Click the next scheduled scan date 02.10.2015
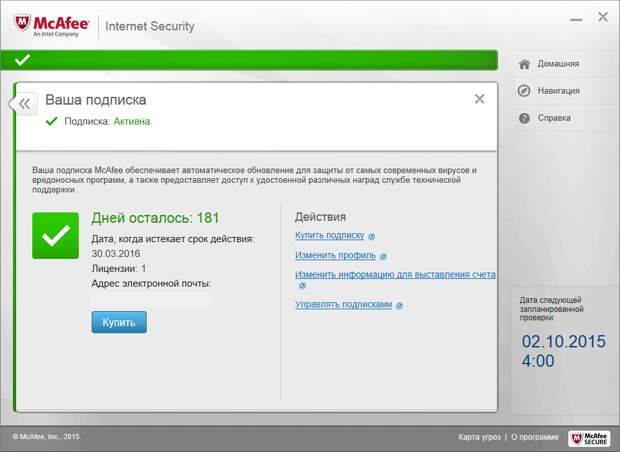The height and width of the screenshot is (452, 620). [564, 341]
